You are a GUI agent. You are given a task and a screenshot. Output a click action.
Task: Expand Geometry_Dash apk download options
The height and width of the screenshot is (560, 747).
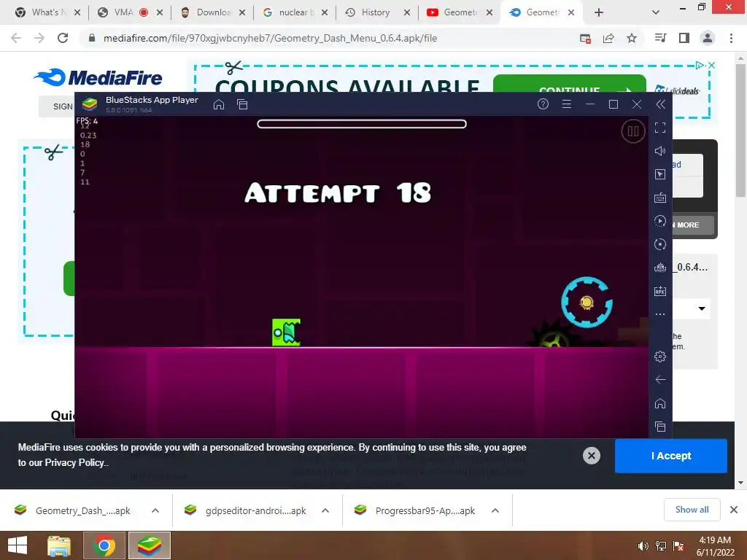click(x=155, y=510)
